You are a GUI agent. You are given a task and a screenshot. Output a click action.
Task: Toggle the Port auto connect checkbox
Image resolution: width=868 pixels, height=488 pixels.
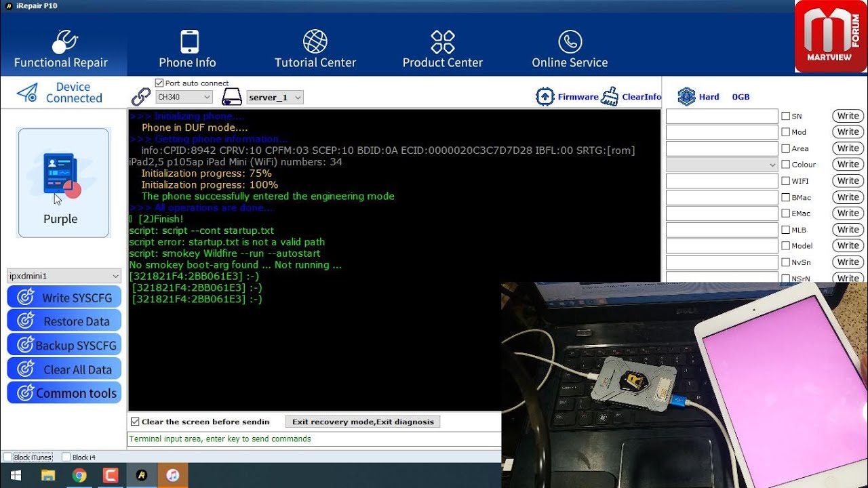[159, 83]
